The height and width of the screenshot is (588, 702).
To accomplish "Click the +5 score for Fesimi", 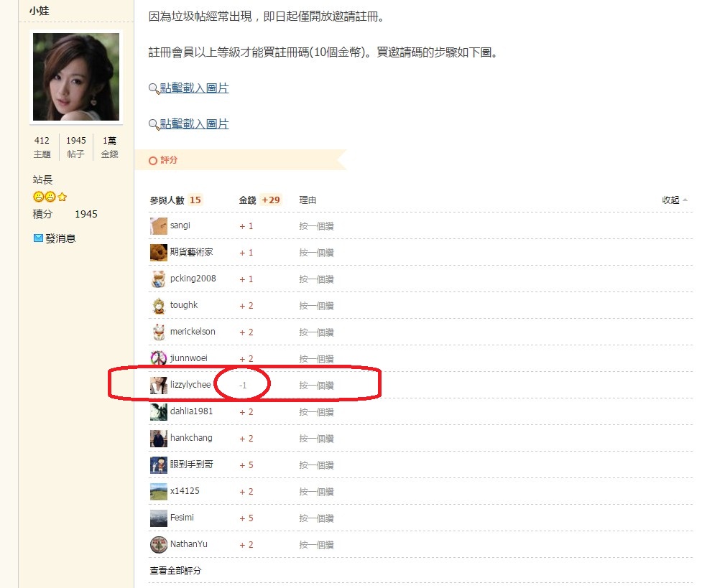I will [x=246, y=518].
